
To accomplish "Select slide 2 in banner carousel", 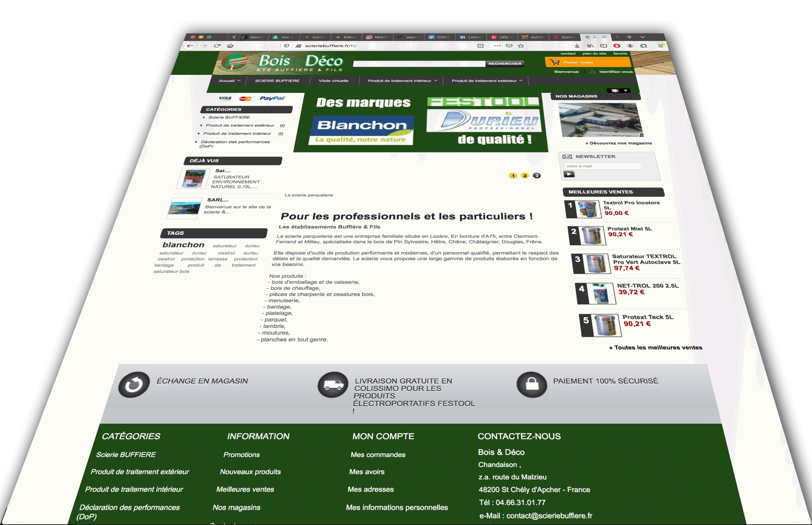I will 525,175.
